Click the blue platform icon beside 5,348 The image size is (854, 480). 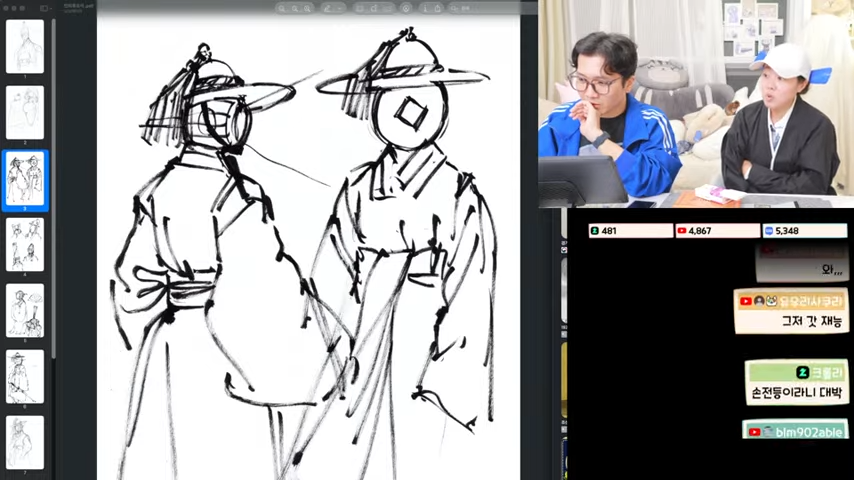pyautogui.click(x=768, y=231)
